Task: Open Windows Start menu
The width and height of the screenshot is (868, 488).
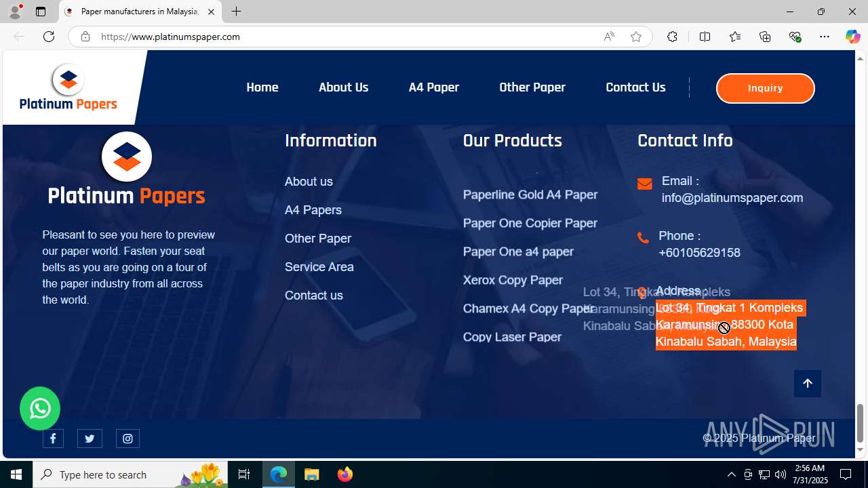Action: 16,474
